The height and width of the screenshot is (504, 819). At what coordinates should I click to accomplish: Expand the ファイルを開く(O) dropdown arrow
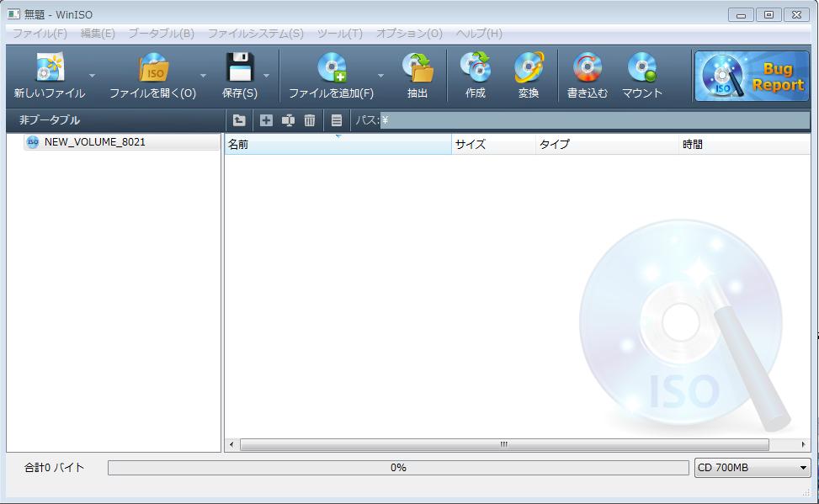tap(203, 76)
